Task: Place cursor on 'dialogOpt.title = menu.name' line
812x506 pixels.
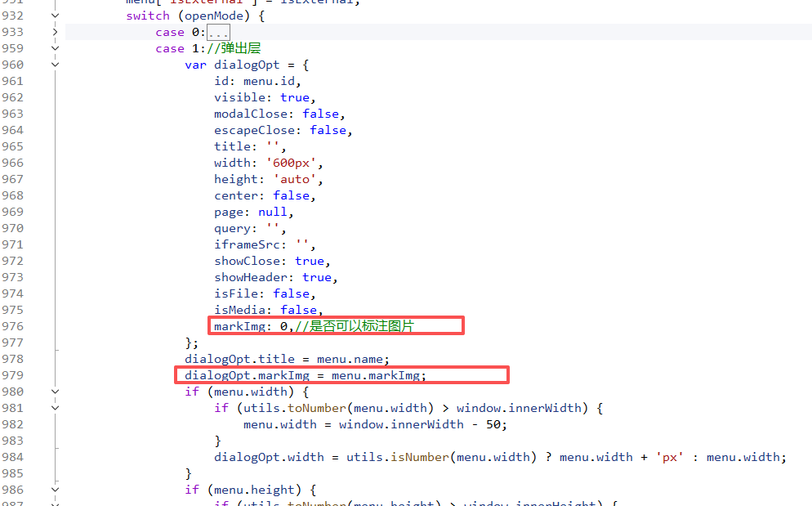Action: click(x=288, y=359)
